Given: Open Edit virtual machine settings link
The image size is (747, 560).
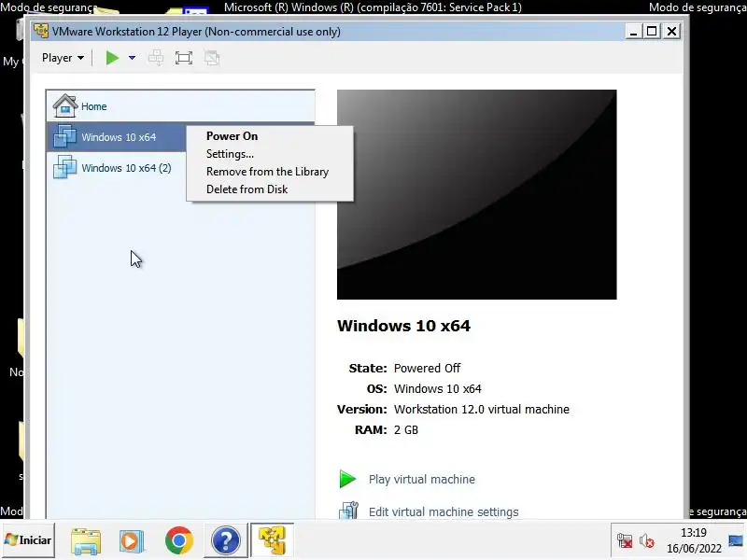Looking at the screenshot, I should (x=444, y=511).
